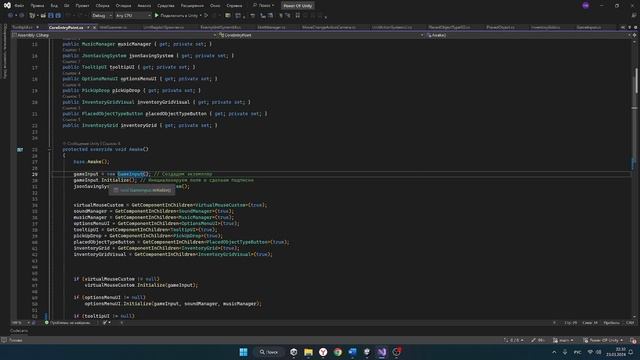Click the Unity message icon beside line 25
This screenshot has height=360, width=640.
point(20,149)
